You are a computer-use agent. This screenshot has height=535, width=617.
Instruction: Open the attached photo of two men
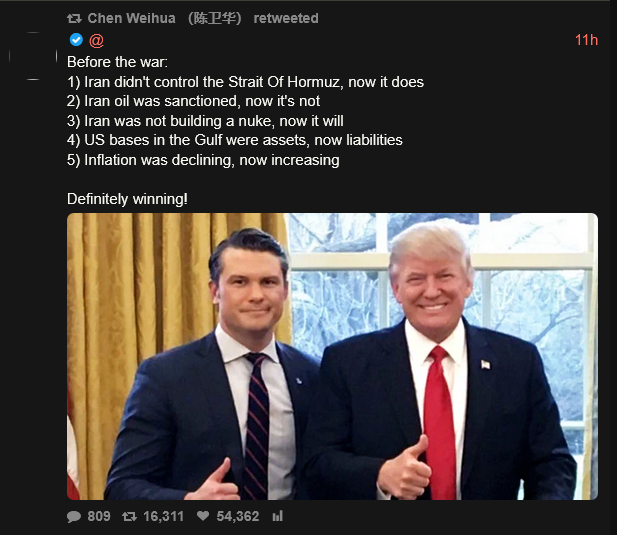click(x=333, y=356)
